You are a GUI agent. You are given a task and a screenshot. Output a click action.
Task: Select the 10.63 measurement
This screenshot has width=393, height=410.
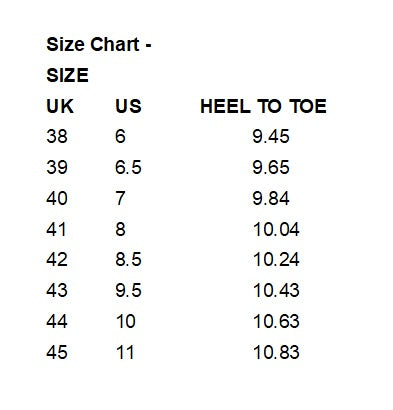(x=276, y=321)
